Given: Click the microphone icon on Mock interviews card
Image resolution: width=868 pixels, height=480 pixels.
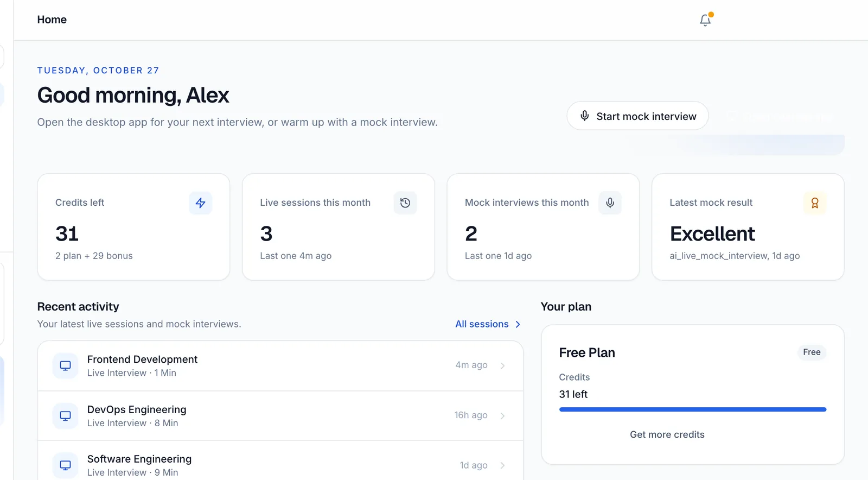Looking at the screenshot, I should point(610,203).
